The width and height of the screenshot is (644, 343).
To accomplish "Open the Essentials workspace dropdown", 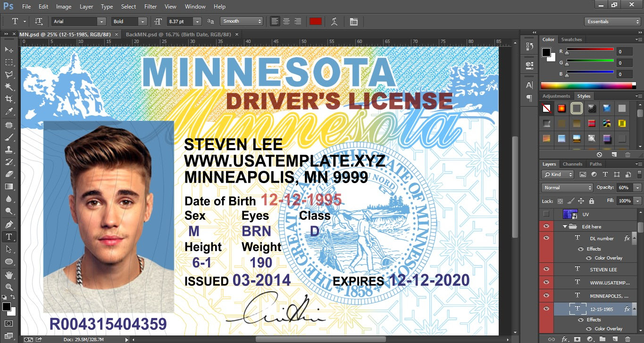I will (612, 22).
